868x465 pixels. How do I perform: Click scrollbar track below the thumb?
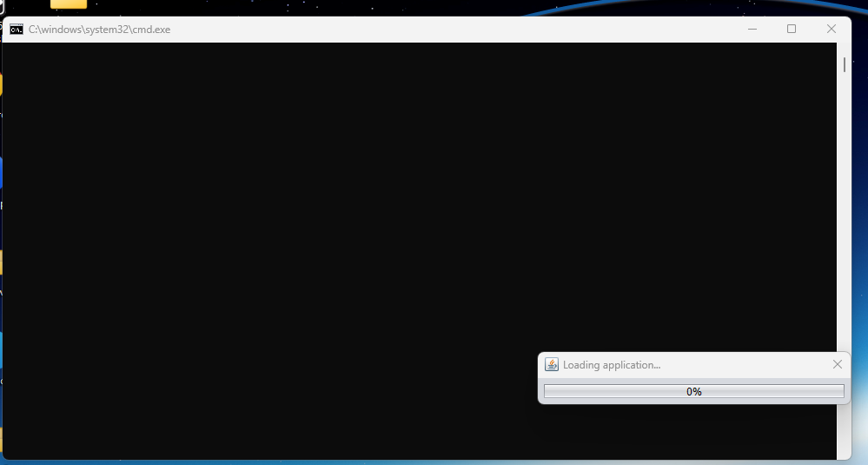(x=844, y=261)
